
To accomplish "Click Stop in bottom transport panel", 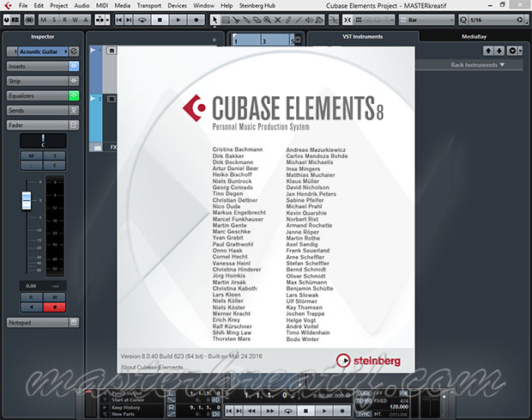I will [x=305, y=411].
